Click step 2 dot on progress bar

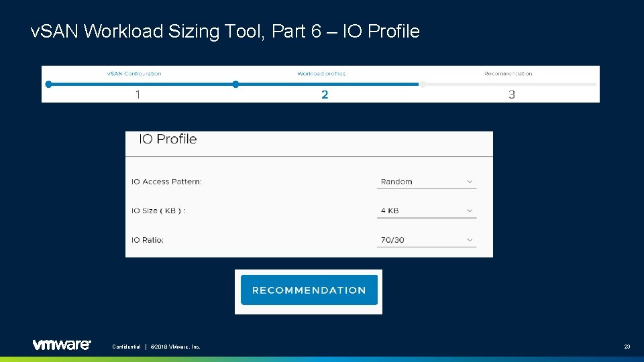coord(235,84)
